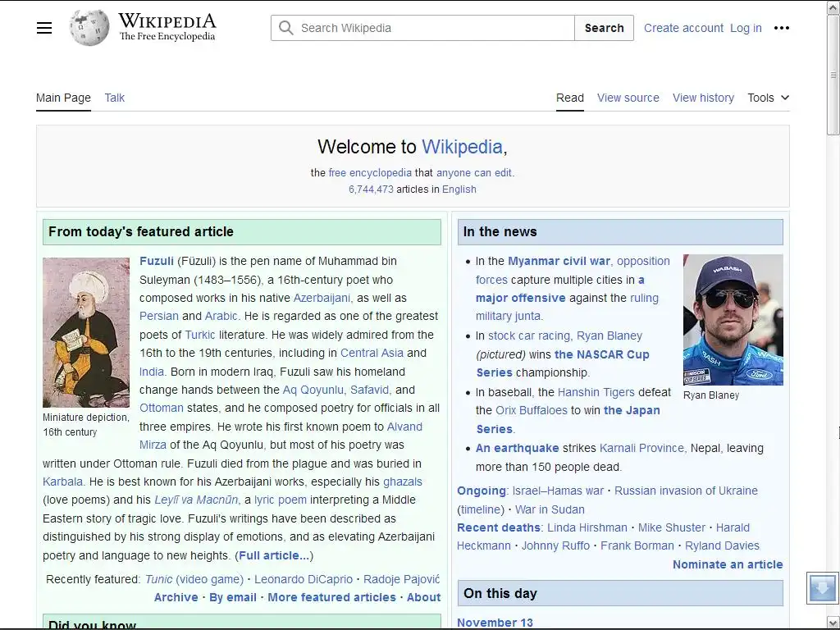Click the English language link
This screenshot has width=840, height=630.
(459, 189)
